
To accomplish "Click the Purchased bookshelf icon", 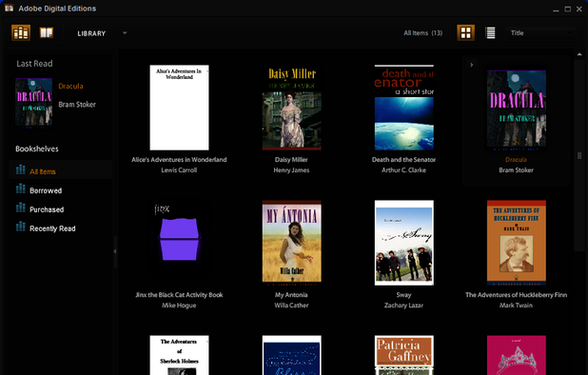I will [x=21, y=207].
